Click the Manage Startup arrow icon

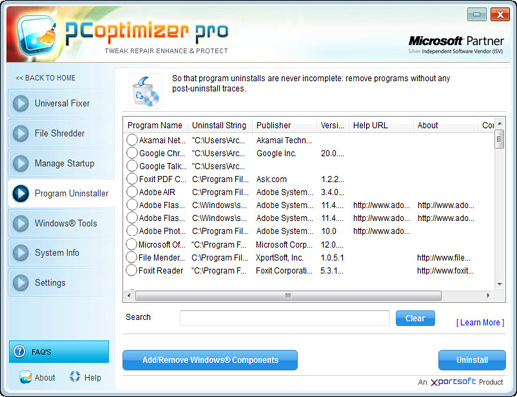coord(21,163)
